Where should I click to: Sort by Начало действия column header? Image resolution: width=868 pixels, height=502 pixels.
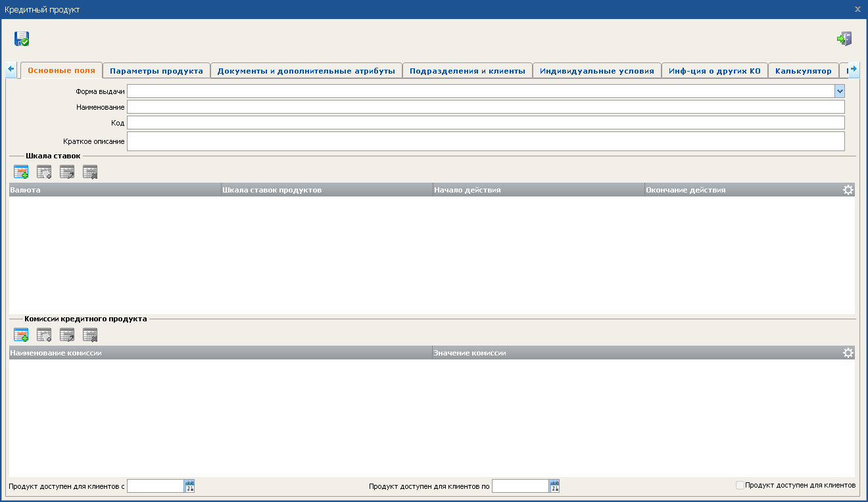[x=539, y=190]
